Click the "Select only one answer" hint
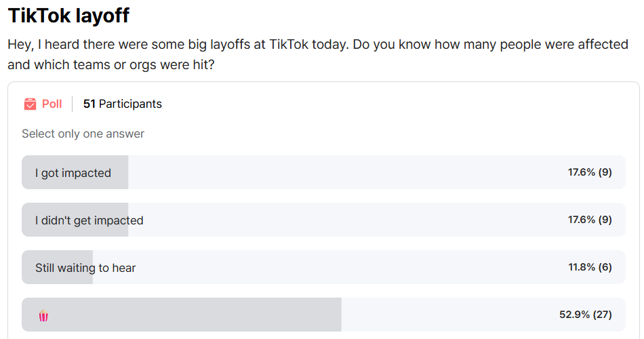Viewport: 644px width, 339px height. (x=83, y=134)
